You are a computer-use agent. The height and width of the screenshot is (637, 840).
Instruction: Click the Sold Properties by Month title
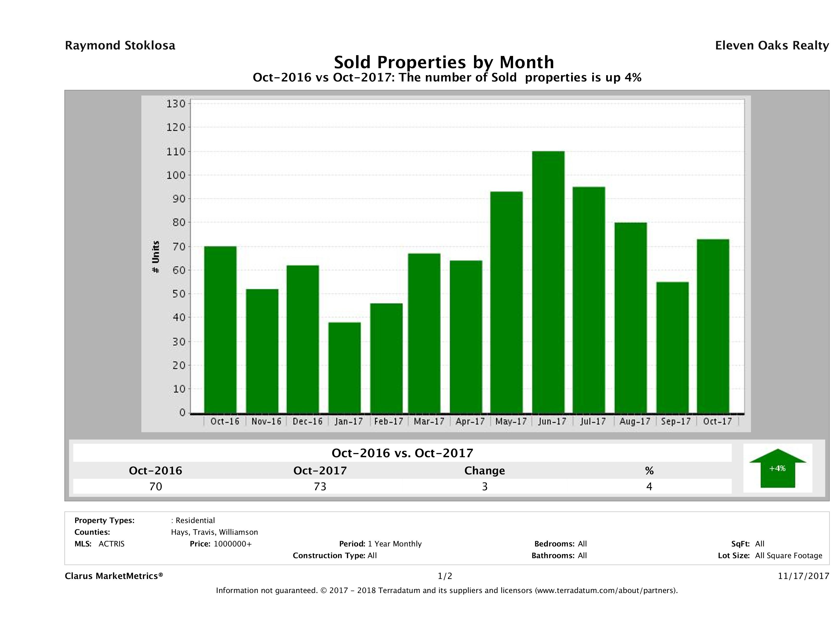[444, 62]
